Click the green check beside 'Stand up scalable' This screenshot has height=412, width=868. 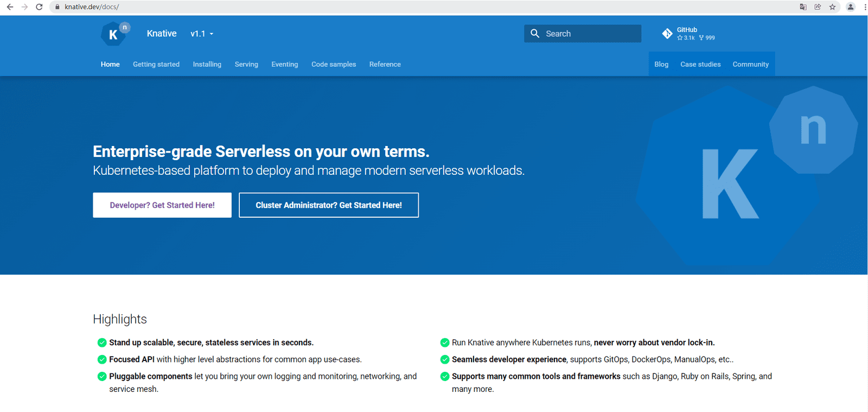point(101,343)
